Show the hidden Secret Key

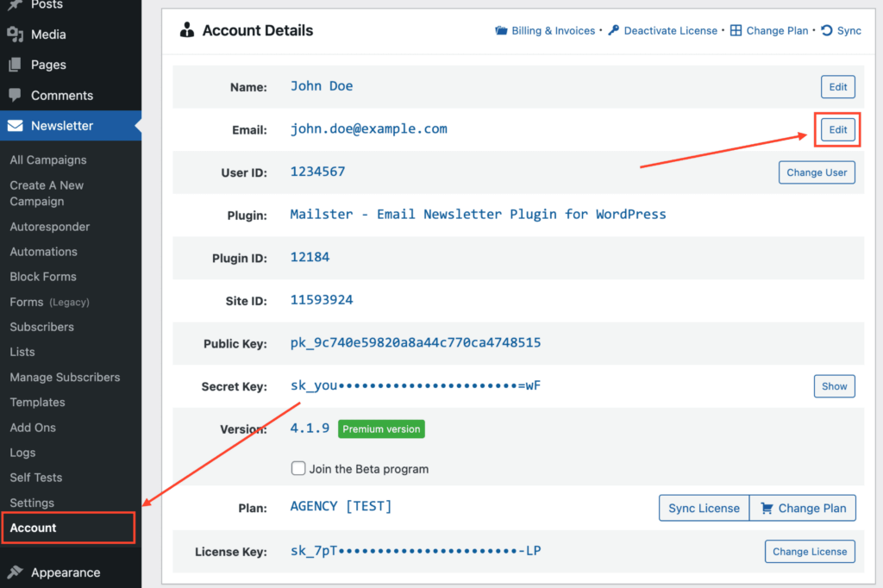point(834,386)
